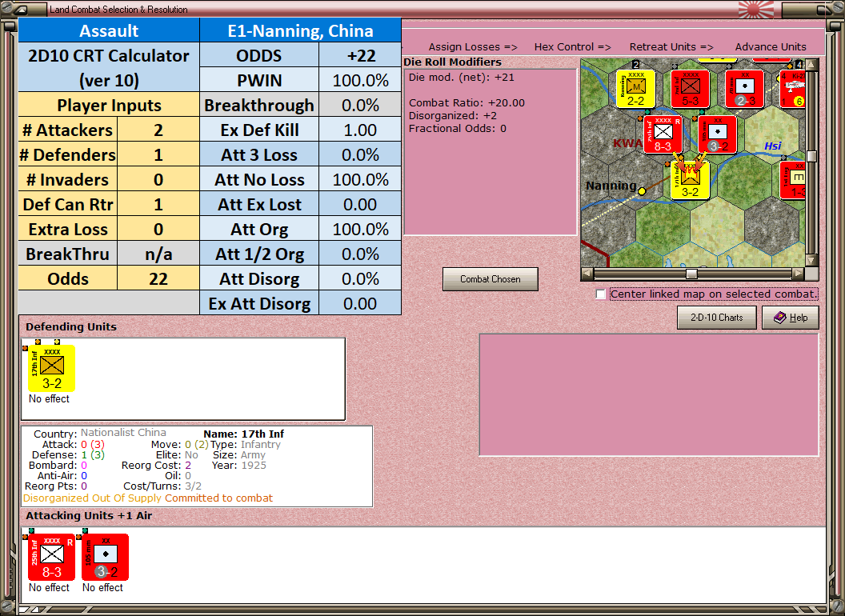Open Retreat Units step

pyautogui.click(x=671, y=47)
